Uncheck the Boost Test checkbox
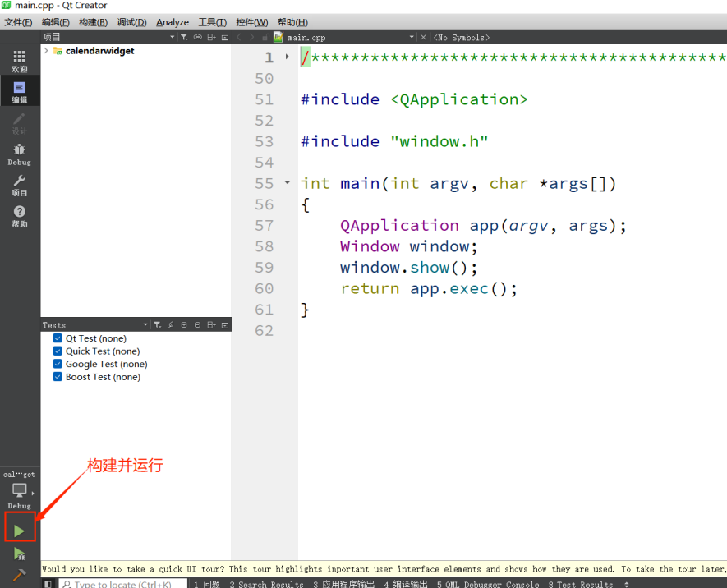The image size is (727, 588). 58,377
